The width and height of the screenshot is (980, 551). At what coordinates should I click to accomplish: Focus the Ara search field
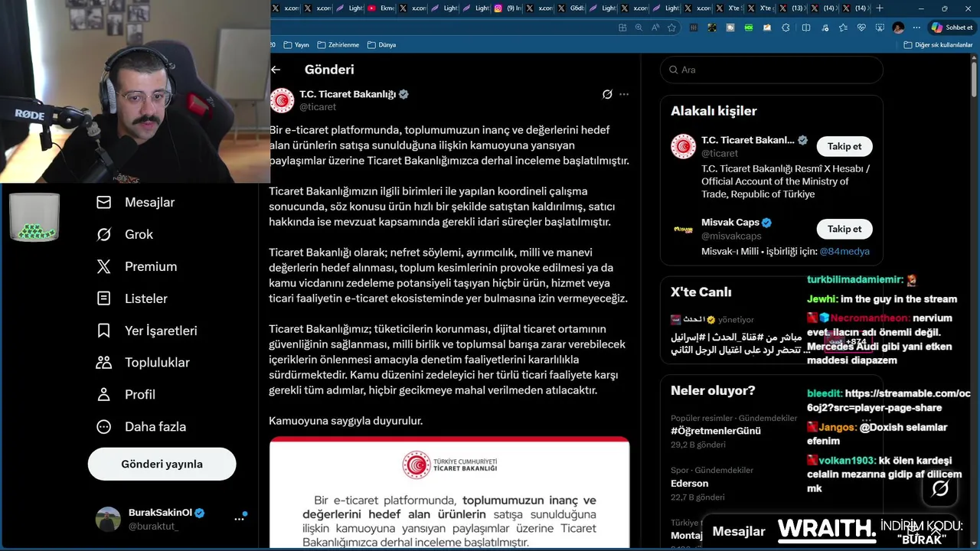click(771, 70)
